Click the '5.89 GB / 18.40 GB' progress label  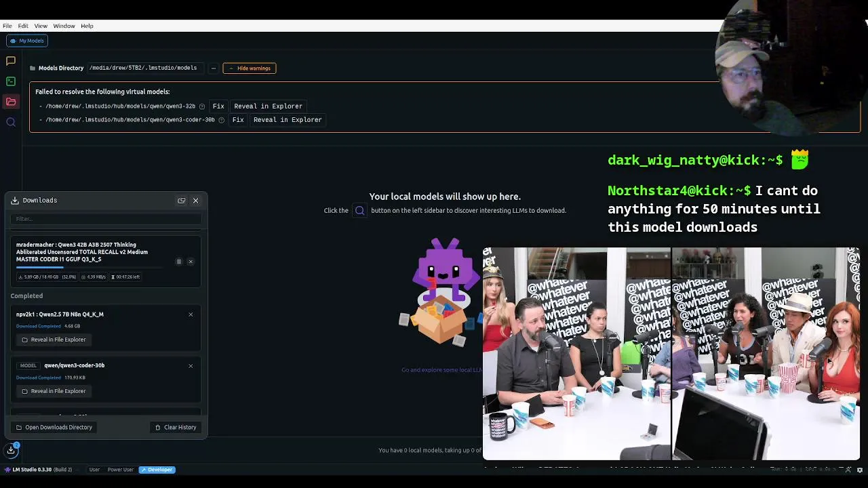coord(47,277)
